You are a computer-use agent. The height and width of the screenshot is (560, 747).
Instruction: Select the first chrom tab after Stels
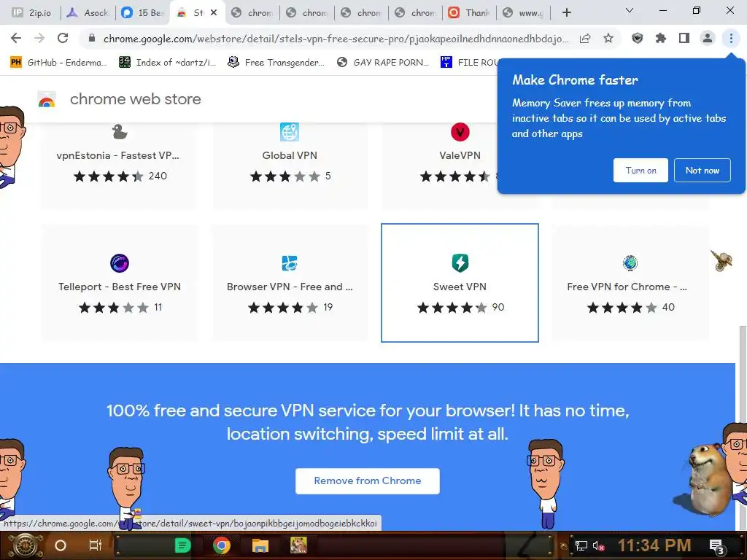252,13
